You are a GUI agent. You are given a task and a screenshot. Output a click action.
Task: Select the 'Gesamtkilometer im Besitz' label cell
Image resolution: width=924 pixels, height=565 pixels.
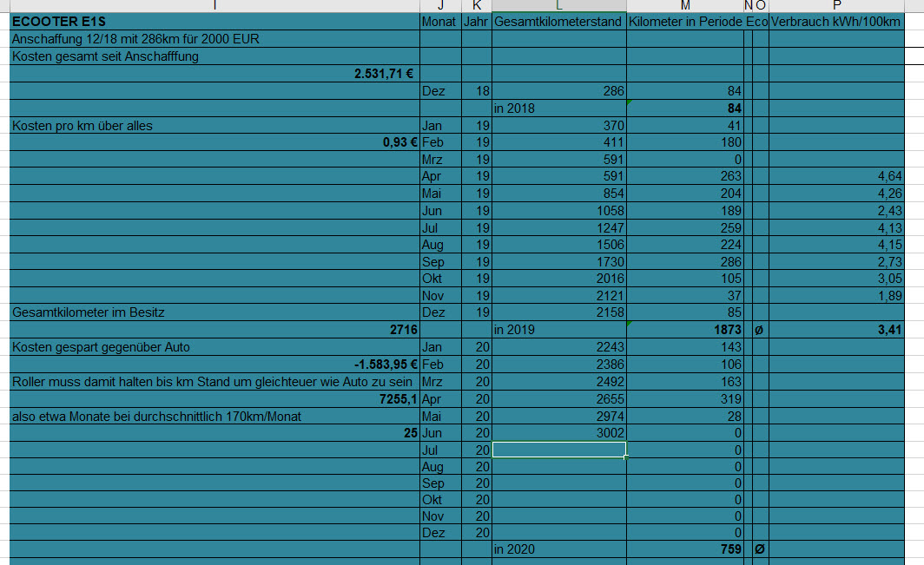pyautogui.click(x=214, y=312)
